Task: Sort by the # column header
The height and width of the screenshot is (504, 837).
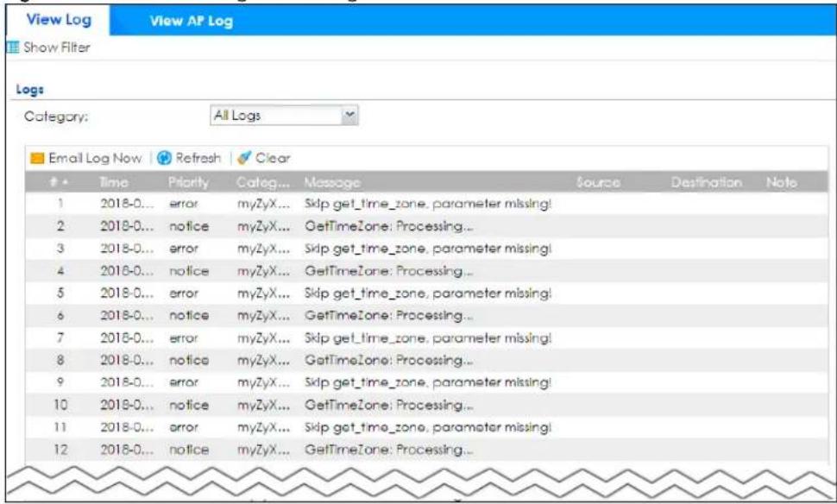Action: tap(59, 182)
